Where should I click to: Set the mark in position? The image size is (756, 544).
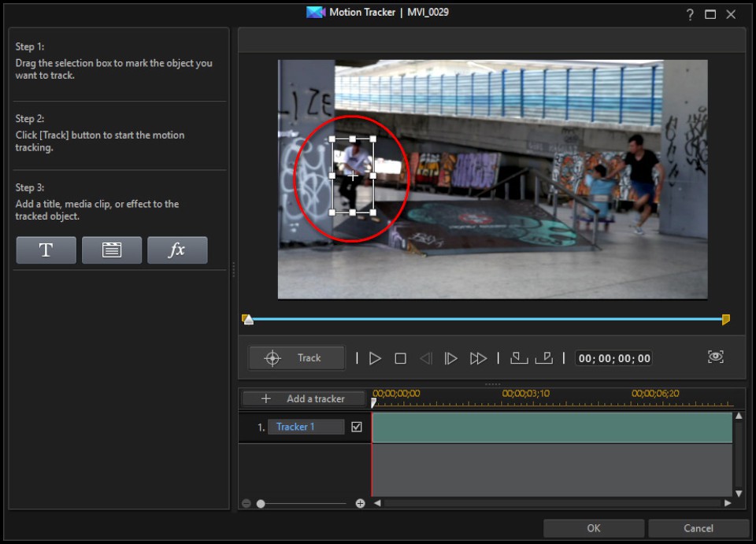tap(519, 358)
